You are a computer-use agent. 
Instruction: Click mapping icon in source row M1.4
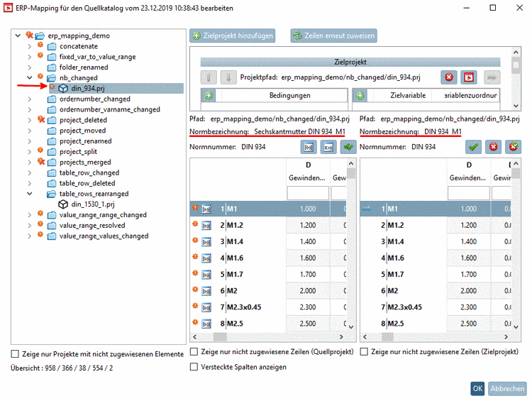point(206,242)
